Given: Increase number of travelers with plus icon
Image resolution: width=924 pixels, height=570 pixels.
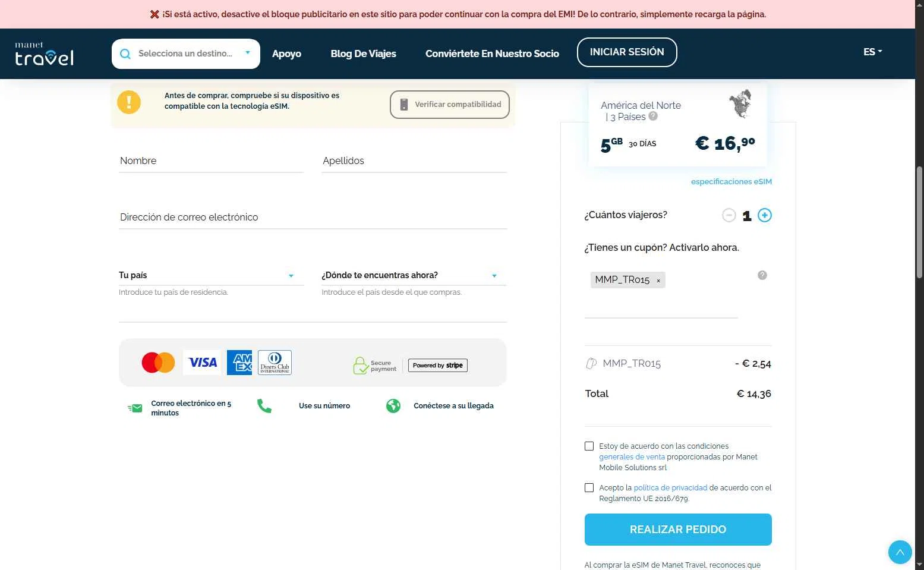Looking at the screenshot, I should point(765,215).
